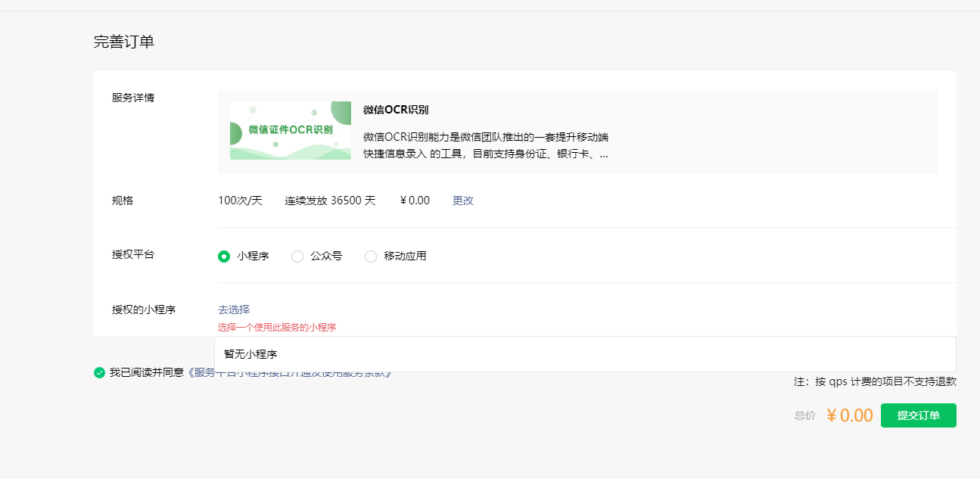Image resolution: width=980 pixels, height=479 pixels.
Task: Click the 微信证件OCR识别 service thumbnail
Action: tap(291, 130)
